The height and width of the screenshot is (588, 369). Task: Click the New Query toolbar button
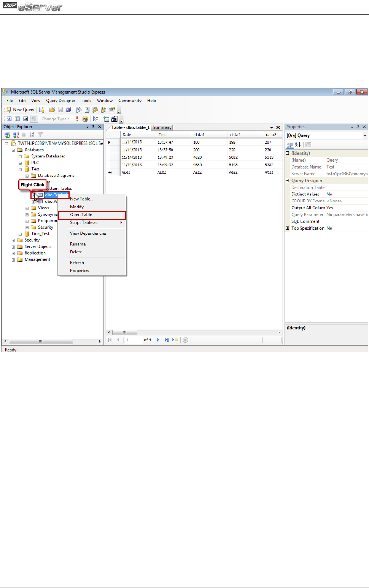(x=21, y=110)
